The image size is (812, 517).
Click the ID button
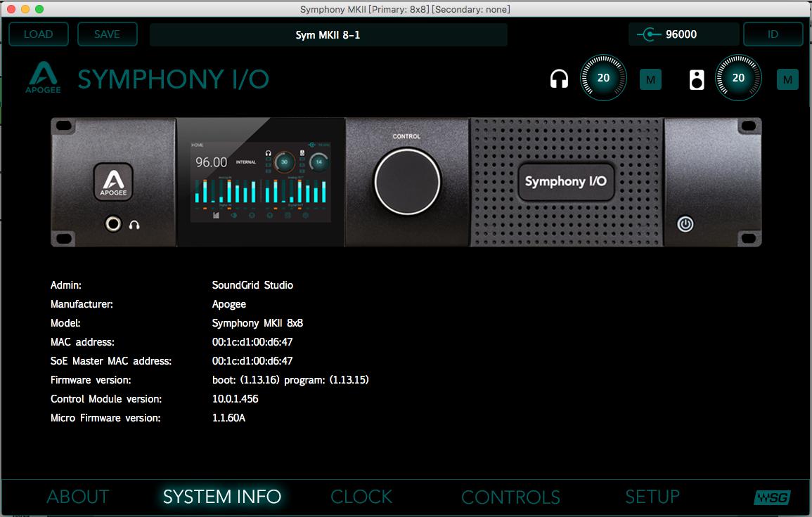tap(773, 34)
